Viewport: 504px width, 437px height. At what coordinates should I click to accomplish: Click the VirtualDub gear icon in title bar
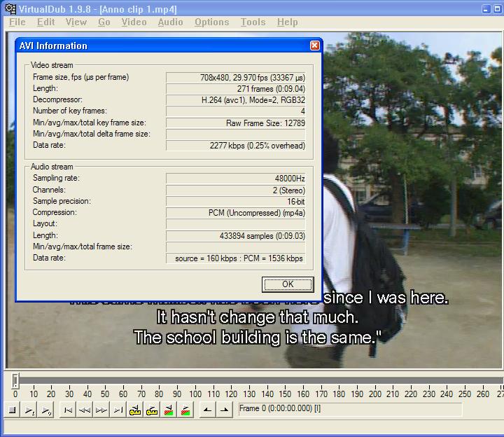(x=10, y=8)
